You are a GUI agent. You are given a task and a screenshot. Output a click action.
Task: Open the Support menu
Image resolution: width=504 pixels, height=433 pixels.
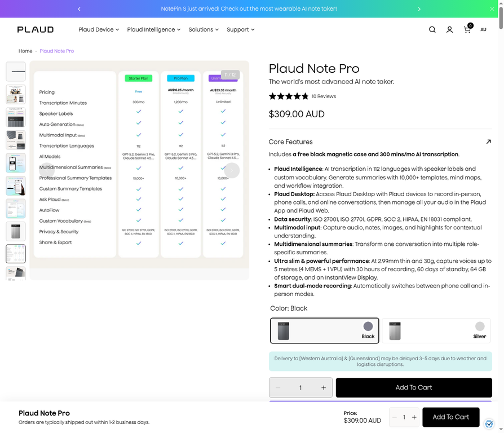240,29
